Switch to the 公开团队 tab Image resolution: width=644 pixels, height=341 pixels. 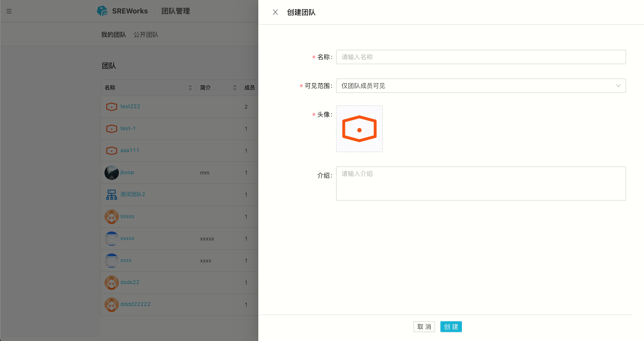pyautogui.click(x=146, y=35)
